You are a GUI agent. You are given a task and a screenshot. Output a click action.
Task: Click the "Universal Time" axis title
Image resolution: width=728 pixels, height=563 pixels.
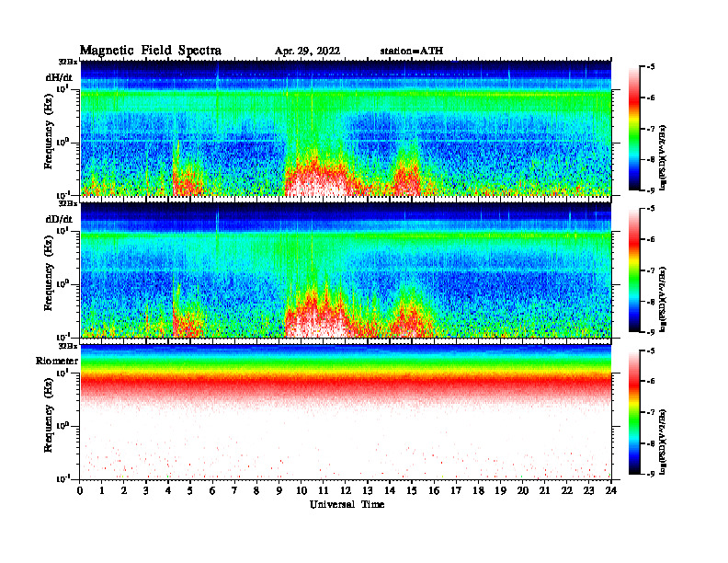point(347,504)
